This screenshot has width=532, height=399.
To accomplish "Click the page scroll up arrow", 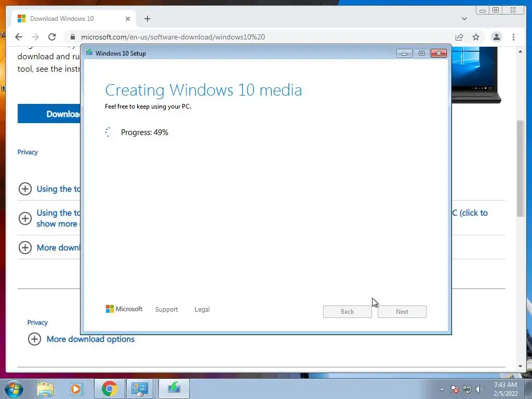I will (520, 51).
